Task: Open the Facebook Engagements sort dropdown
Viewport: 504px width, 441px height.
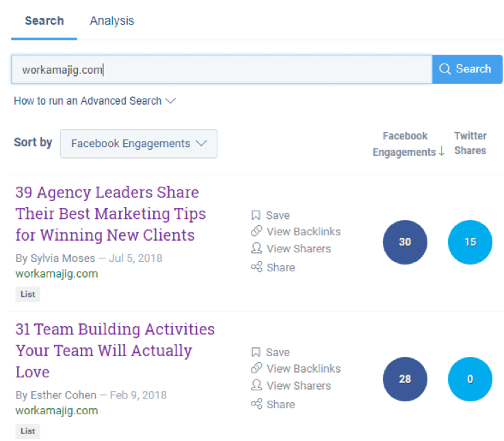Action: point(139,144)
